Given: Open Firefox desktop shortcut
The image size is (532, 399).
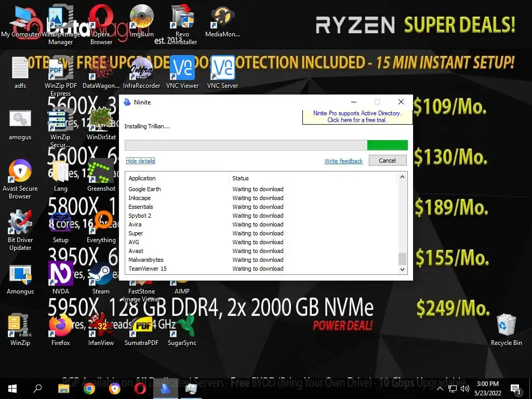Looking at the screenshot, I should tap(60, 330).
